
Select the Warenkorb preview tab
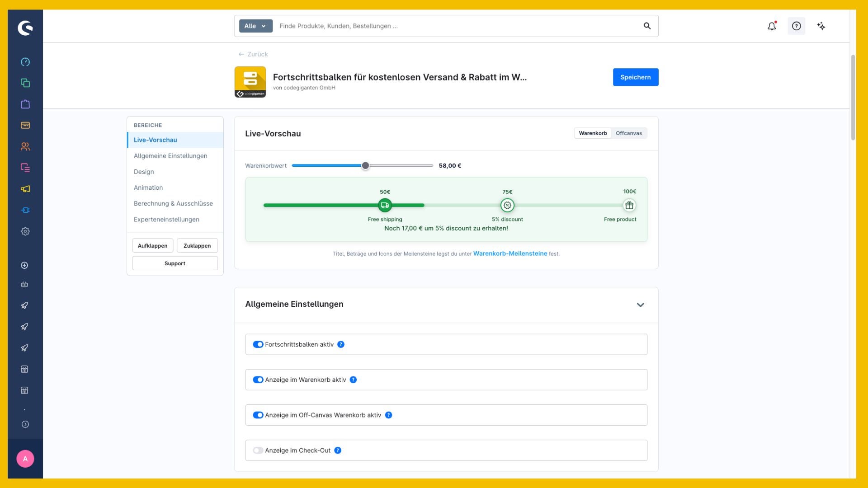coord(593,133)
